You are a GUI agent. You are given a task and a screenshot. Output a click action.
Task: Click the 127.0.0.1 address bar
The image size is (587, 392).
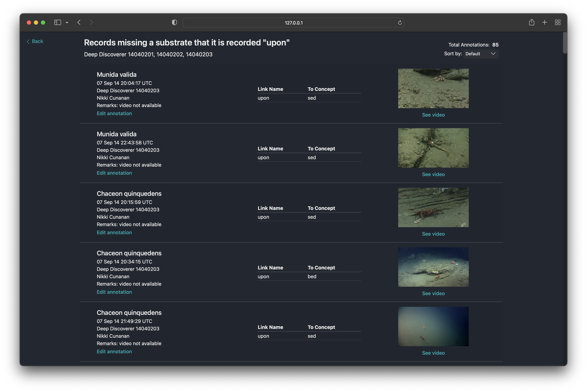click(x=293, y=23)
